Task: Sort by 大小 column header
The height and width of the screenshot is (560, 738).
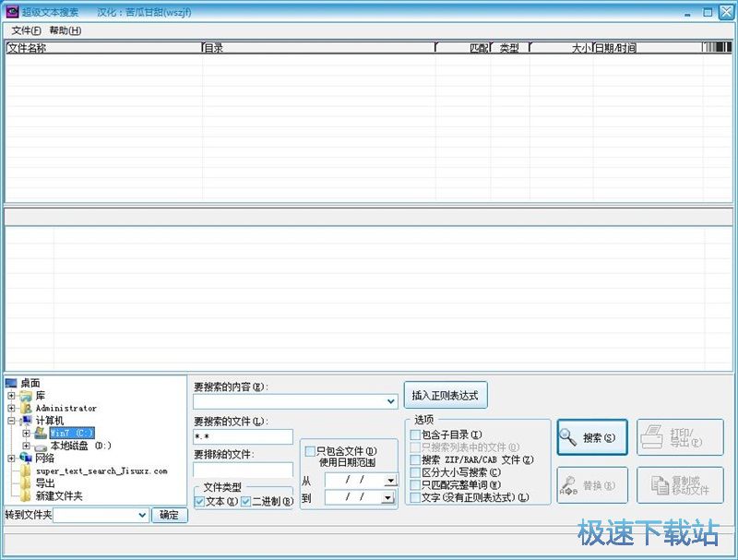Action: (x=562, y=48)
